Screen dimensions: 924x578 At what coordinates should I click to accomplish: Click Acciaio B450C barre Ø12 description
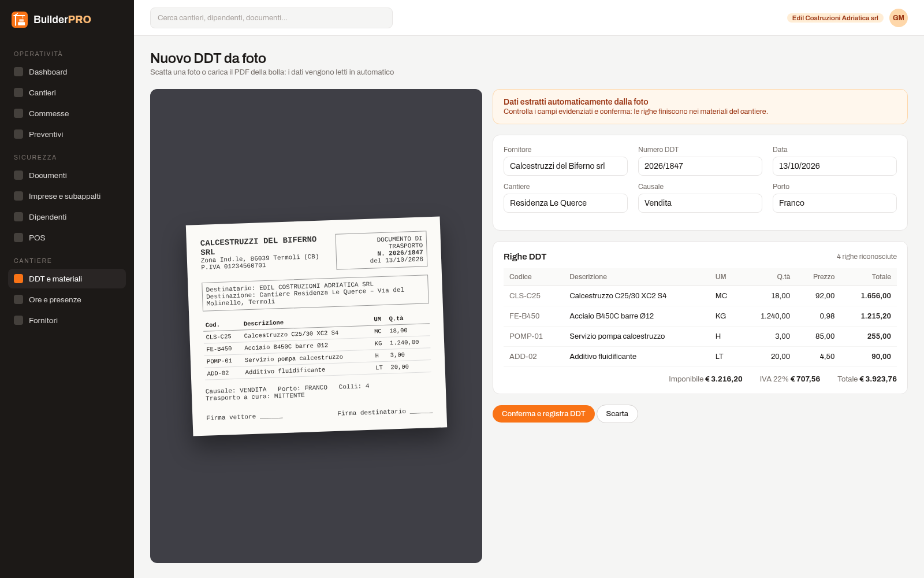(x=612, y=316)
